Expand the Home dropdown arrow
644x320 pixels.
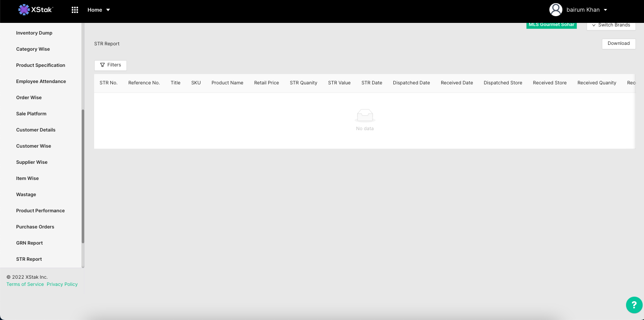[108, 10]
